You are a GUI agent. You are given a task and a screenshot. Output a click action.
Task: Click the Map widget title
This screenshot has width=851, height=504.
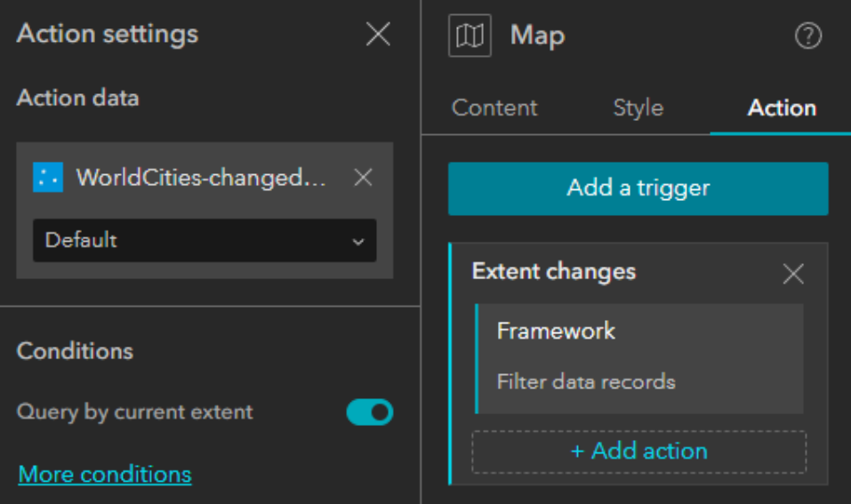(x=537, y=36)
